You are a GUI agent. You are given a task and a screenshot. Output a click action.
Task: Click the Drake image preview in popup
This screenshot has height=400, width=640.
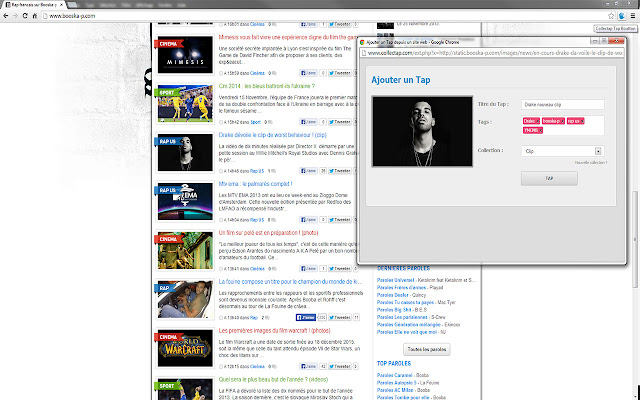point(422,131)
